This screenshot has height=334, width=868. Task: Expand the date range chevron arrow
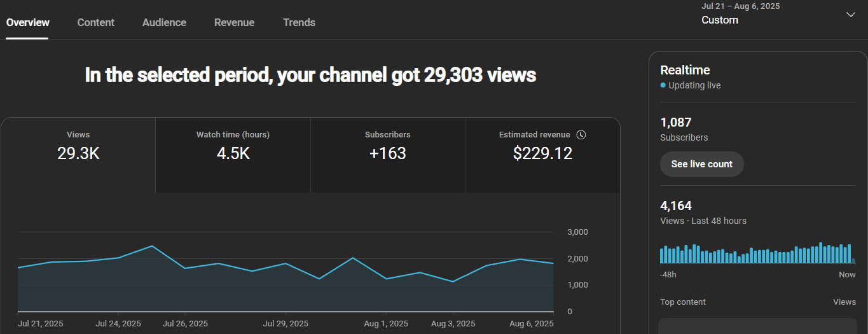[850, 15]
